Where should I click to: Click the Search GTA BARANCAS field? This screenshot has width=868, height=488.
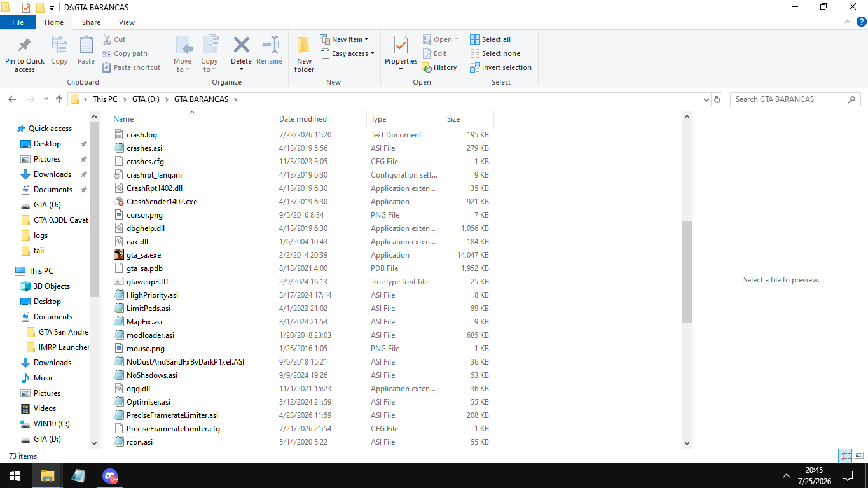790,99
